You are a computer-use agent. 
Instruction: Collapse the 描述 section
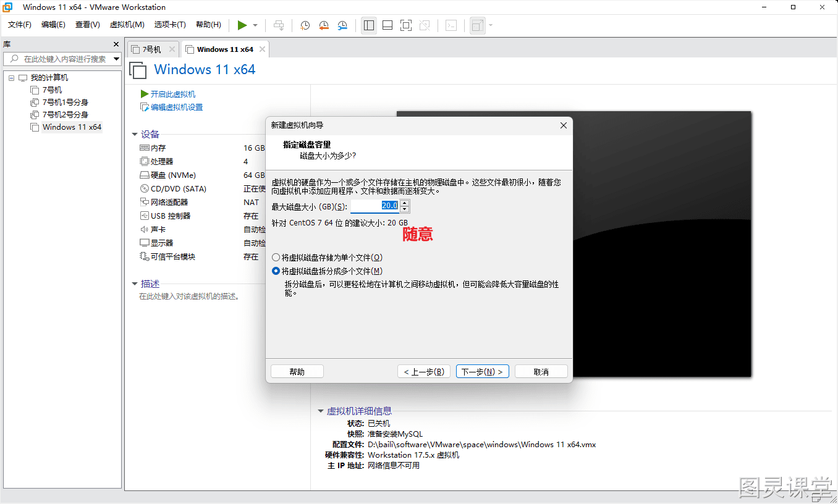[x=135, y=284]
